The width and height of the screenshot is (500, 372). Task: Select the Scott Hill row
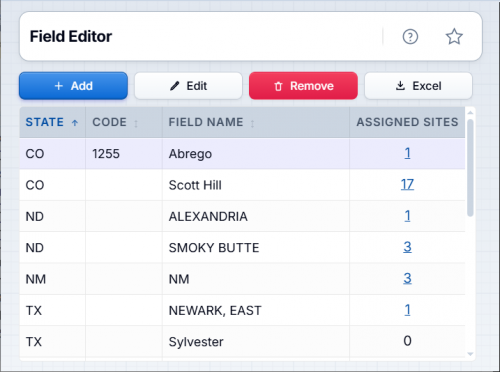[x=242, y=185]
